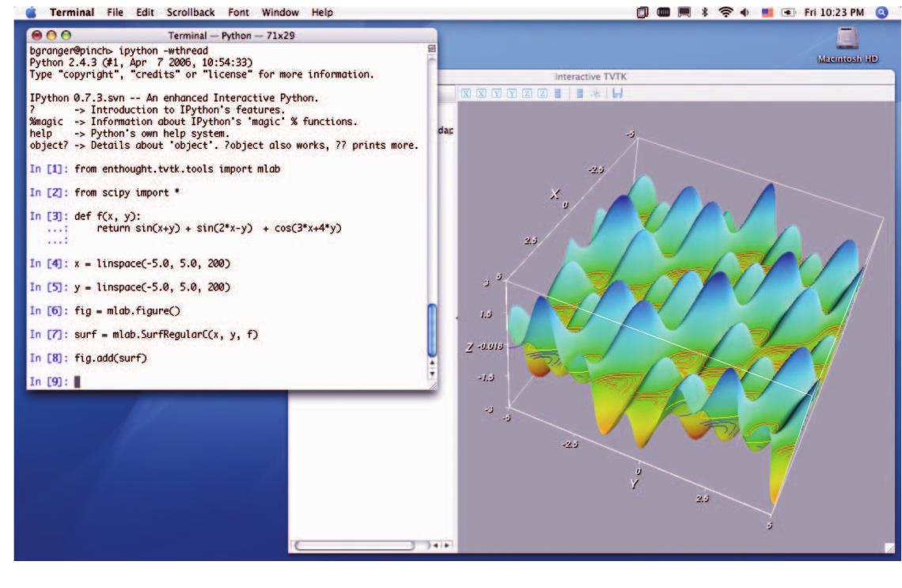Click the 'return sin(x+y) + sin(2*x-y)' line

[219, 228]
